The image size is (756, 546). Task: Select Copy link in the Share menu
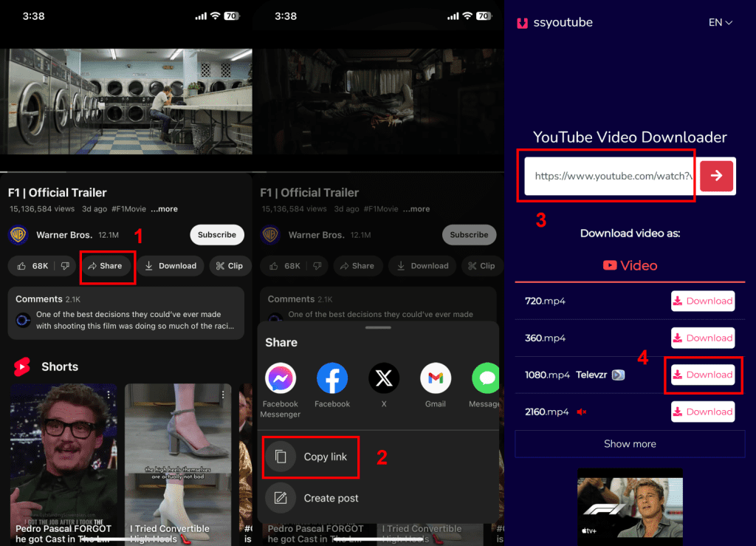311,457
